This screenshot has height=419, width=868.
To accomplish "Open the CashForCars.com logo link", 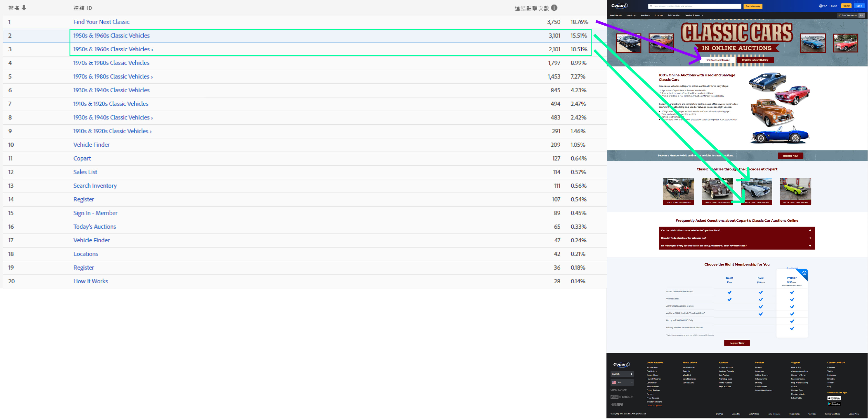I will click(x=622, y=397).
